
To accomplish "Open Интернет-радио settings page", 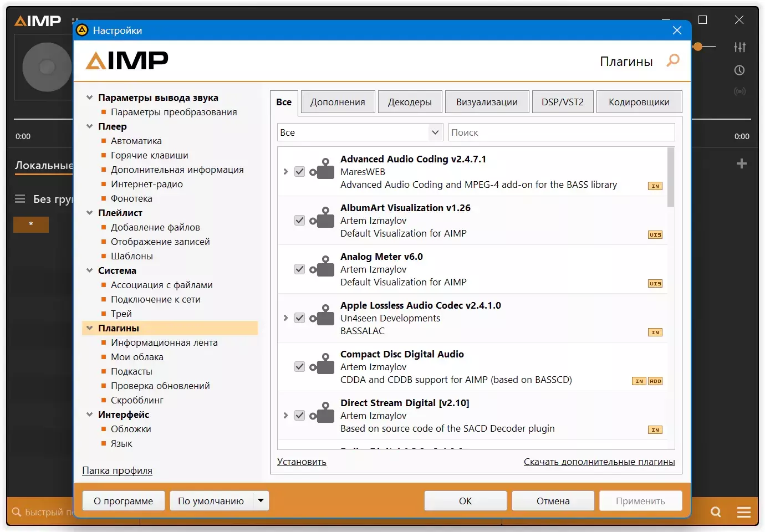I will pos(147,184).
